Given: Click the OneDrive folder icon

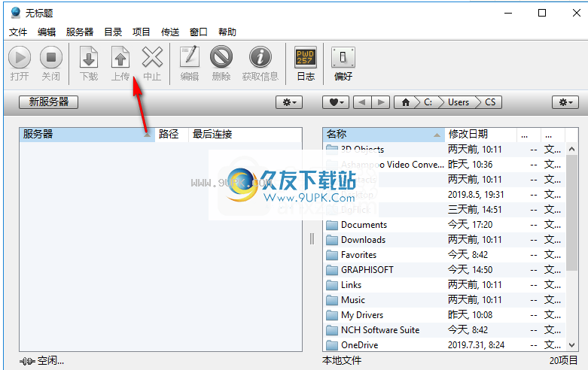Looking at the screenshot, I should pos(332,345).
